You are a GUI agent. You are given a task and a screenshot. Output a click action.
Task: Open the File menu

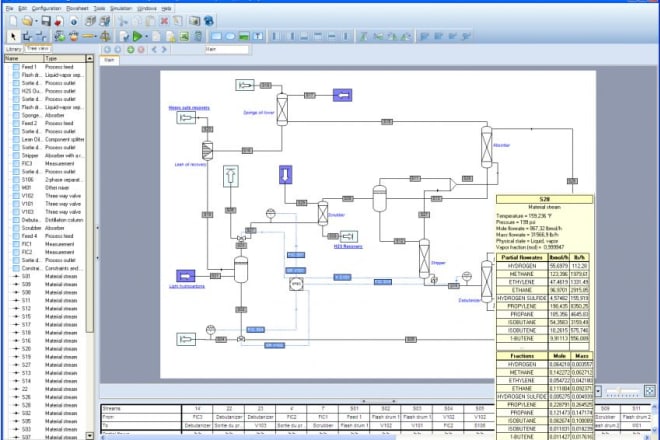[9, 8]
